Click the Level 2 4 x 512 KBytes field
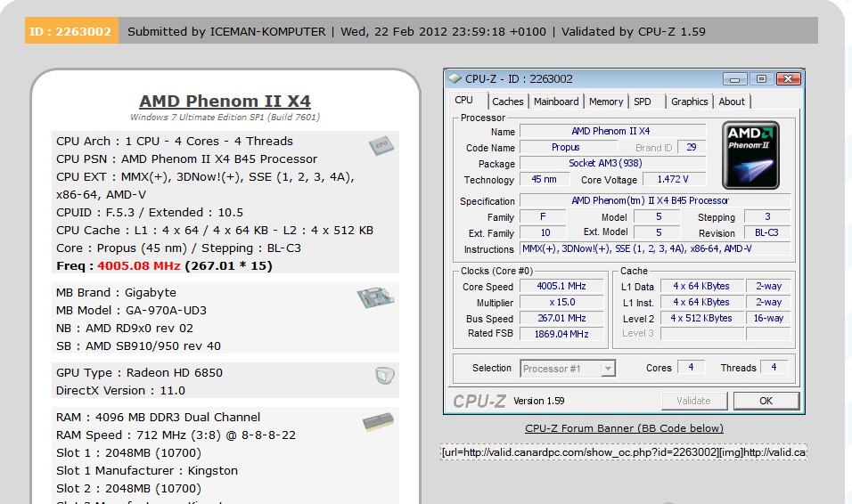The width and height of the screenshot is (852, 504). tap(701, 318)
